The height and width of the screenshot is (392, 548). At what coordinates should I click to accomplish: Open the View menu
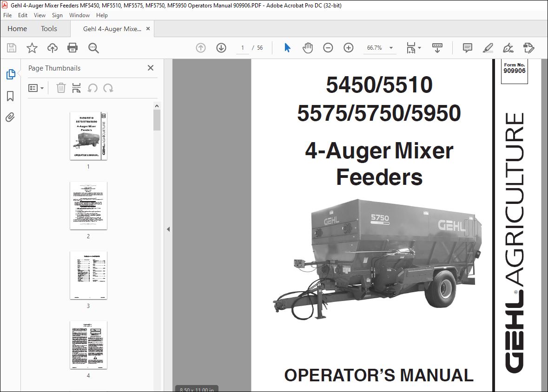pyautogui.click(x=40, y=15)
